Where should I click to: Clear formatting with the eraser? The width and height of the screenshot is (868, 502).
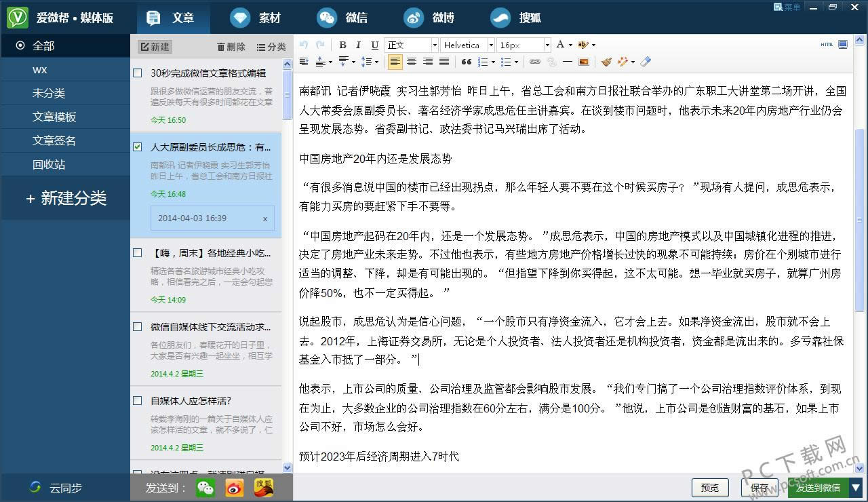(x=645, y=62)
